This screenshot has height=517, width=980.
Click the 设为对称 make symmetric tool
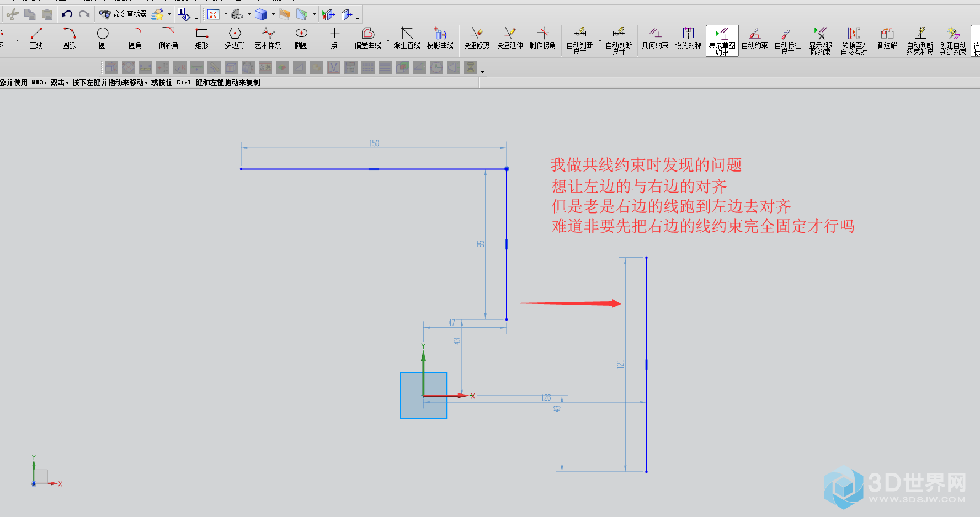(x=689, y=39)
